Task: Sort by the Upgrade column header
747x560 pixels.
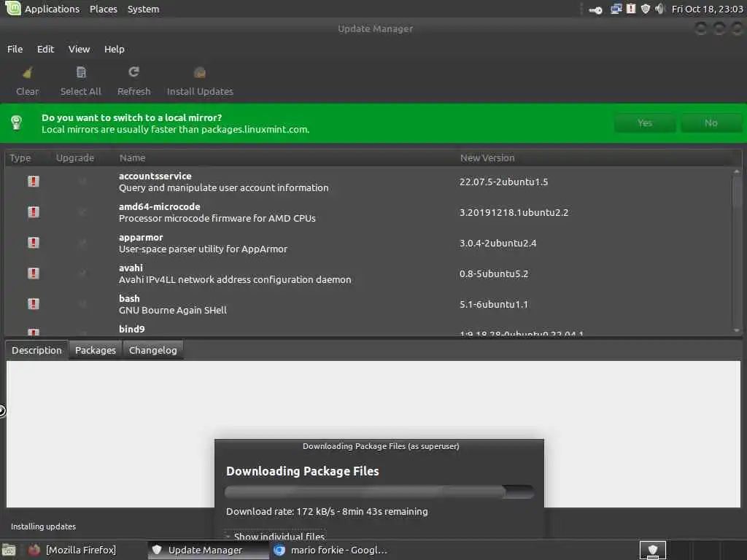Action: 75,157
